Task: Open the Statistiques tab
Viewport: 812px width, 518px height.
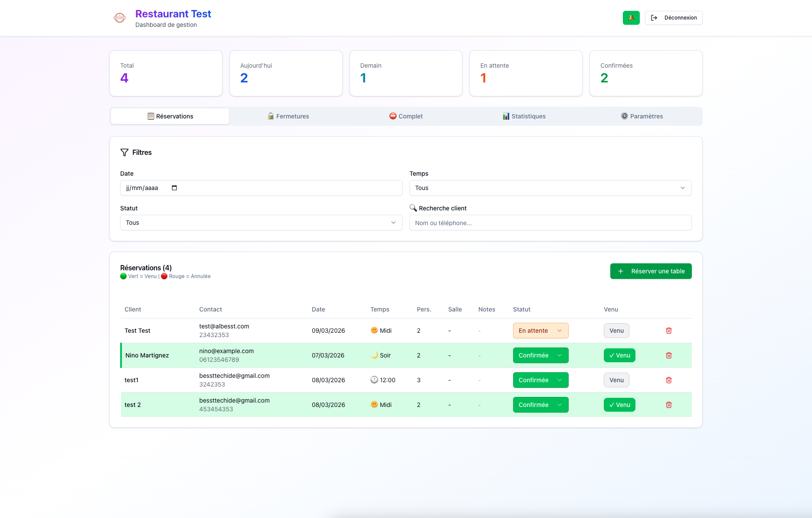Action: 524,116
